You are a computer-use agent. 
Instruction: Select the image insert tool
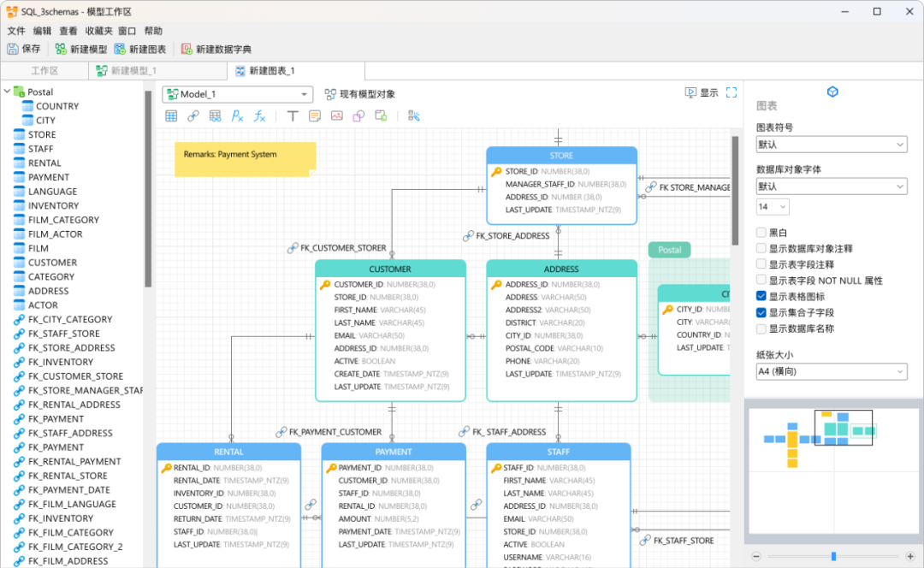336,116
